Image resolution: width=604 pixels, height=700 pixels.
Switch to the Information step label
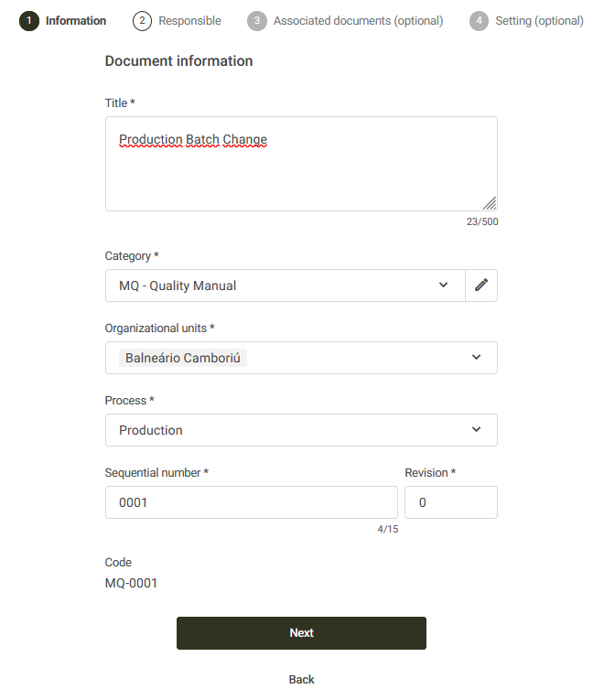(x=76, y=21)
